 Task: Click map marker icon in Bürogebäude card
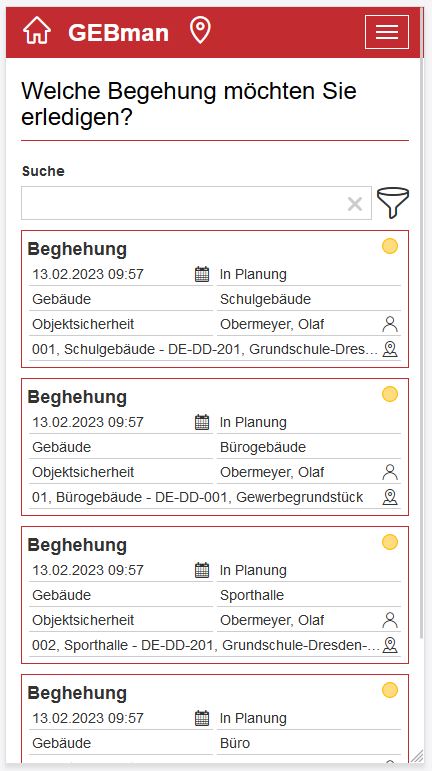pos(390,498)
